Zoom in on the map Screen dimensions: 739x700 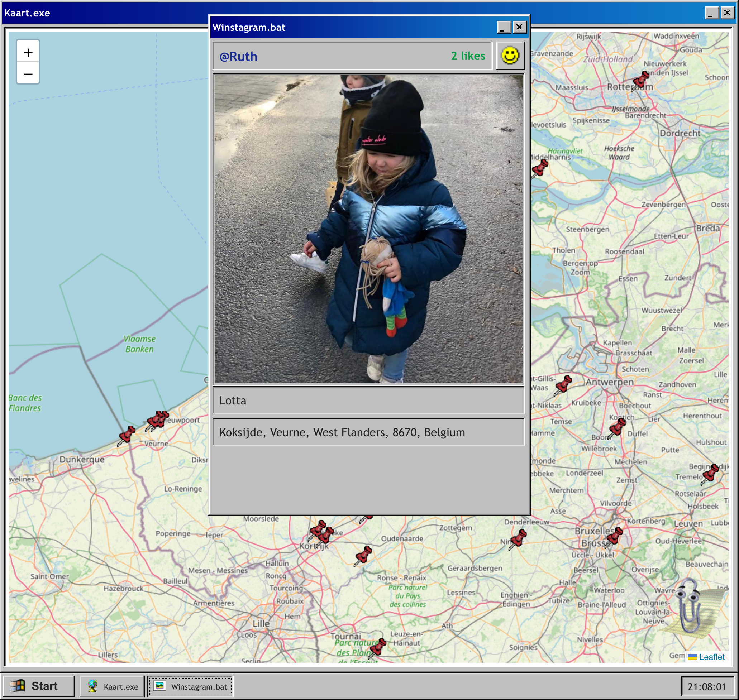[28, 53]
